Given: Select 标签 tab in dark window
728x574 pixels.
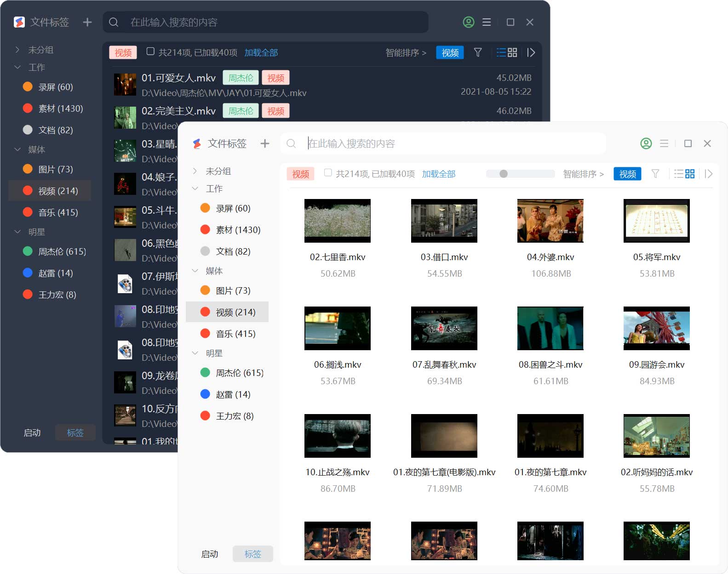Looking at the screenshot, I should click(75, 432).
